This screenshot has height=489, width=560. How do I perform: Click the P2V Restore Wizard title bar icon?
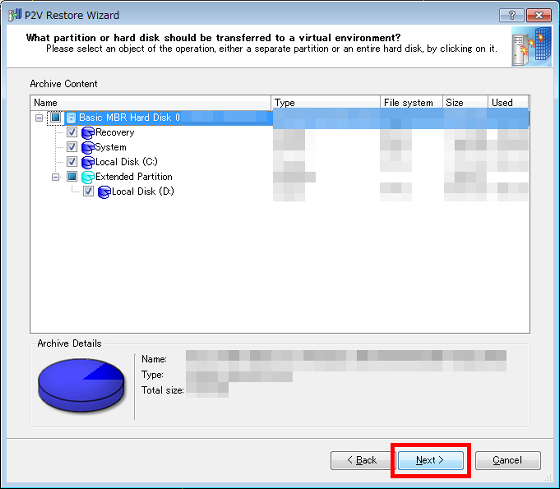(x=15, y=15)
